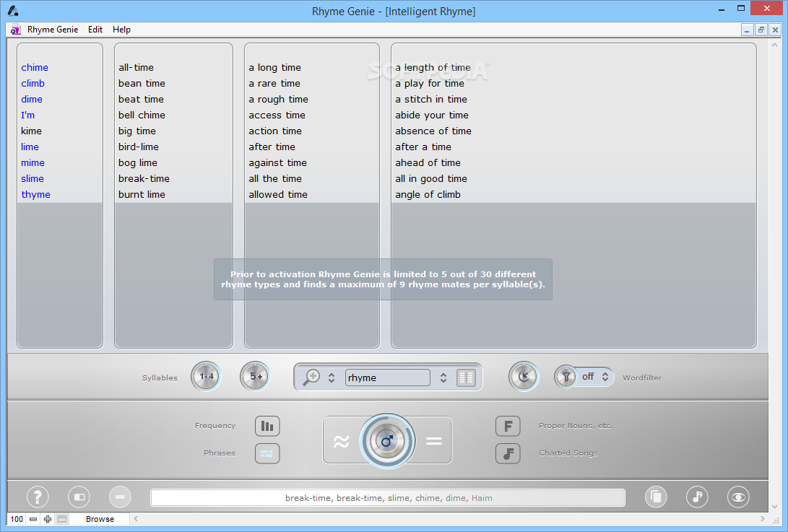Toggle Charted Songs music note button
The width and height of the screenshot is (788, 532).
[508, 453]
